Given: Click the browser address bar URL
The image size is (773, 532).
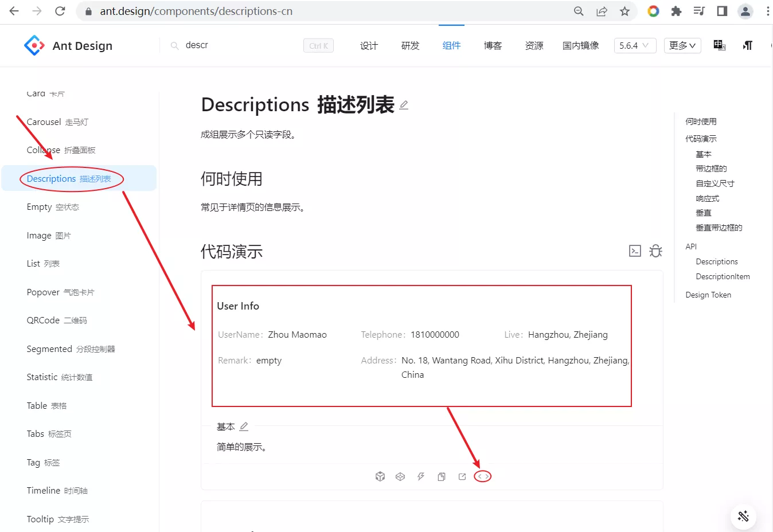Looking at the screenshot, I should click(x=196, y=11).
